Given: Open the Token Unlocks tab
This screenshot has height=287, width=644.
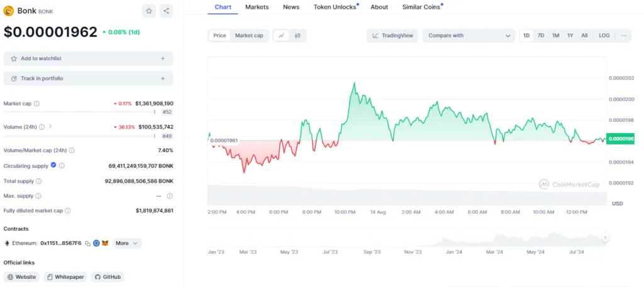Looking at the screenshot, I should (x=335, y=7).
